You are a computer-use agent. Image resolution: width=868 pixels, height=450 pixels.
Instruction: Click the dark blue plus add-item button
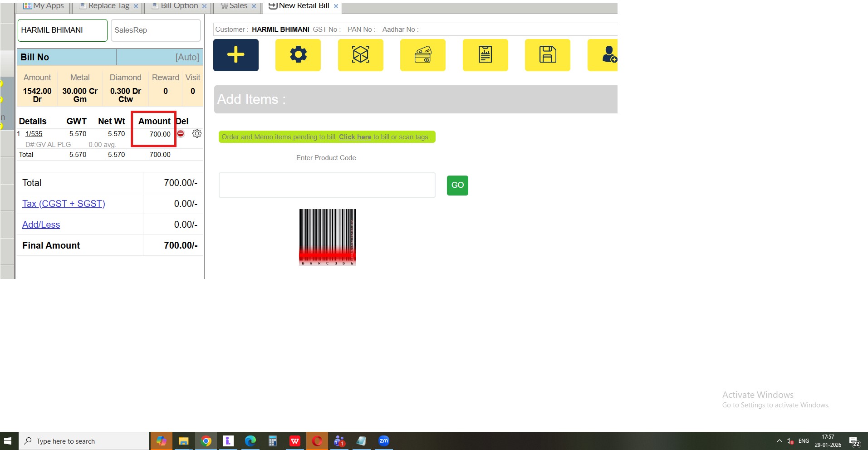[x=235, y=55]
